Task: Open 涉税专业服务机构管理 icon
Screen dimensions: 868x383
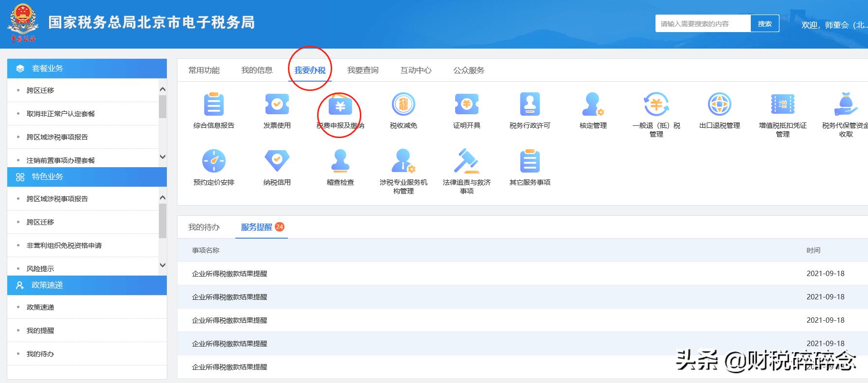Action: [x=403, y=161]
